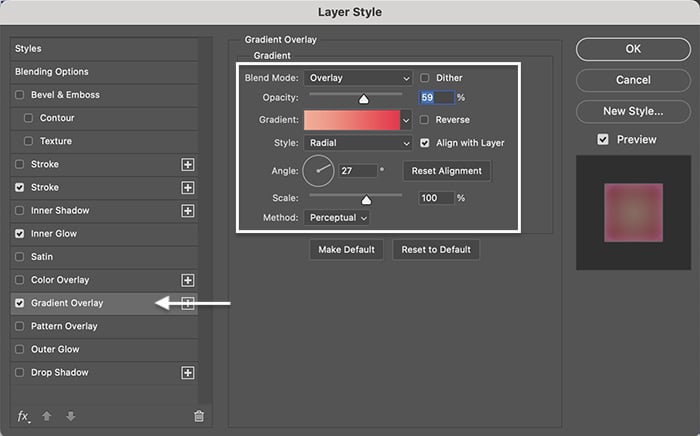Move effect up with the up arrow icon

47,416
